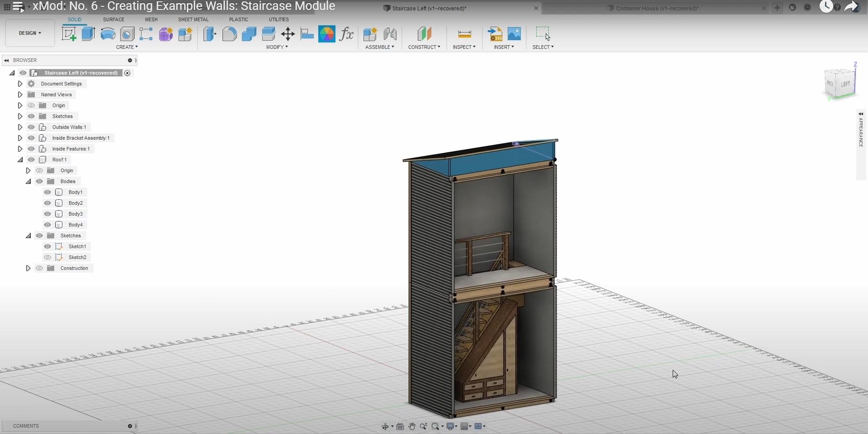Click the Insert SVG icon

(495, 34)
